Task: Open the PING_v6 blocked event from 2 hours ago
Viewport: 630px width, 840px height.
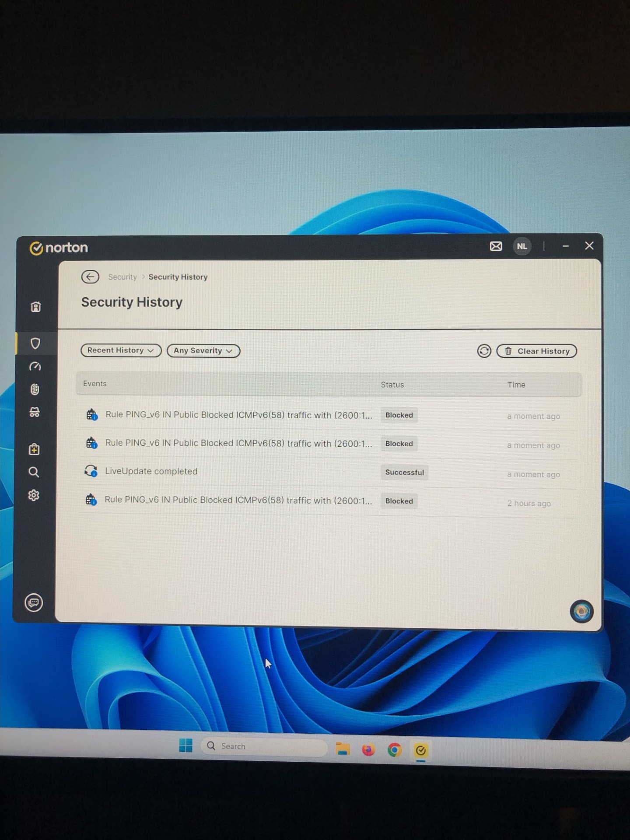Action: 238,500
